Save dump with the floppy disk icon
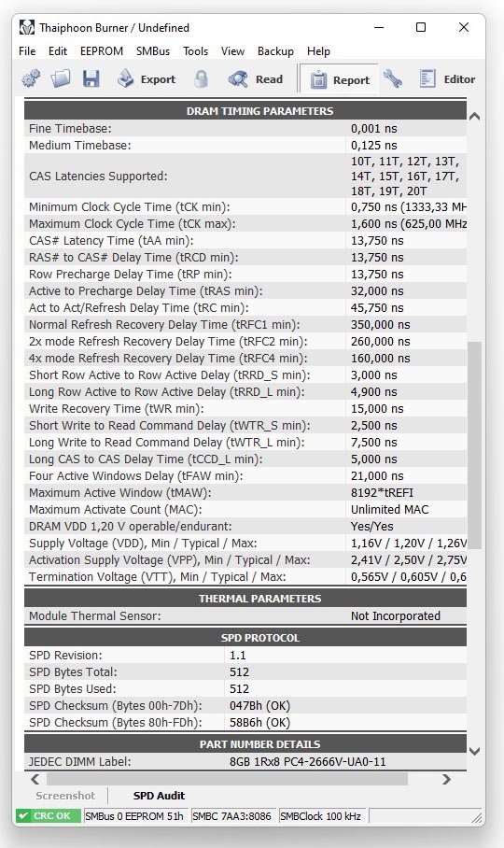The height and width of the screenshot is (848, 504). click(91, 79)
